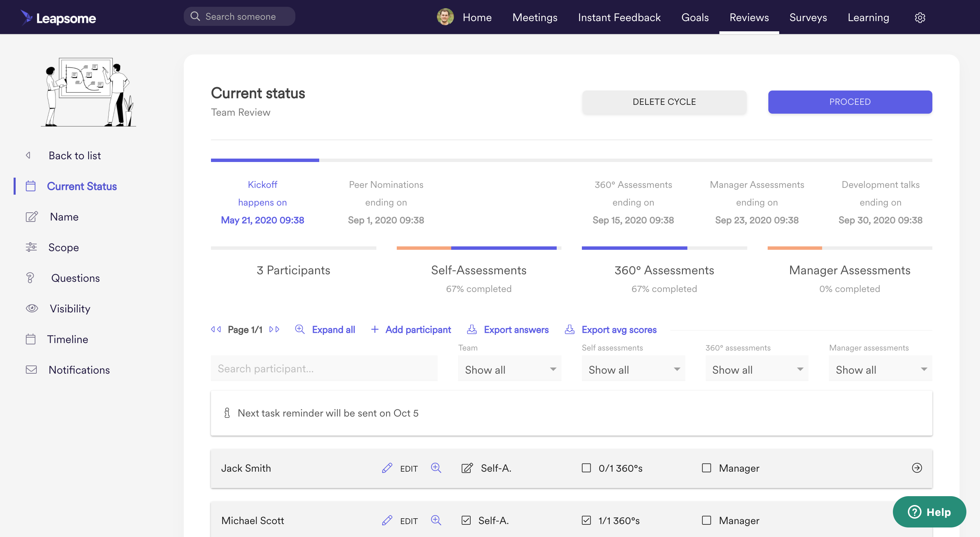Click the magnifier zoom icon for Michael Scott
This screenshot has width=980, height=537.
tap(436, 520)
